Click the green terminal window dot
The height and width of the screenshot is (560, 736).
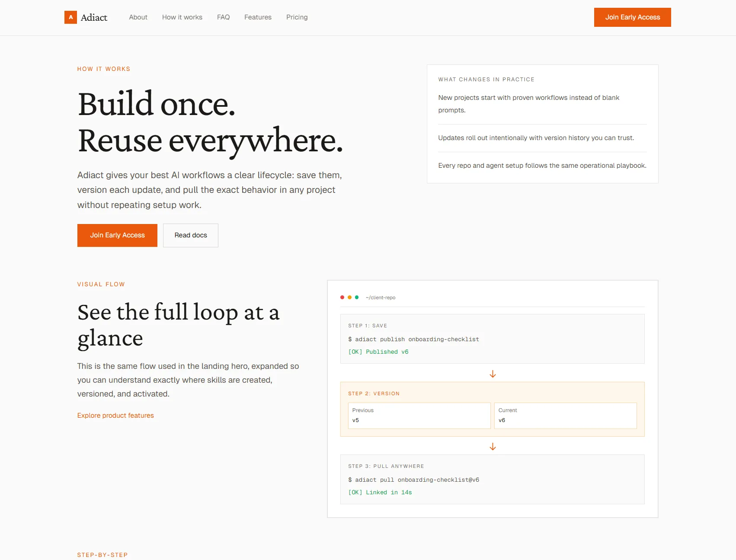357,298
